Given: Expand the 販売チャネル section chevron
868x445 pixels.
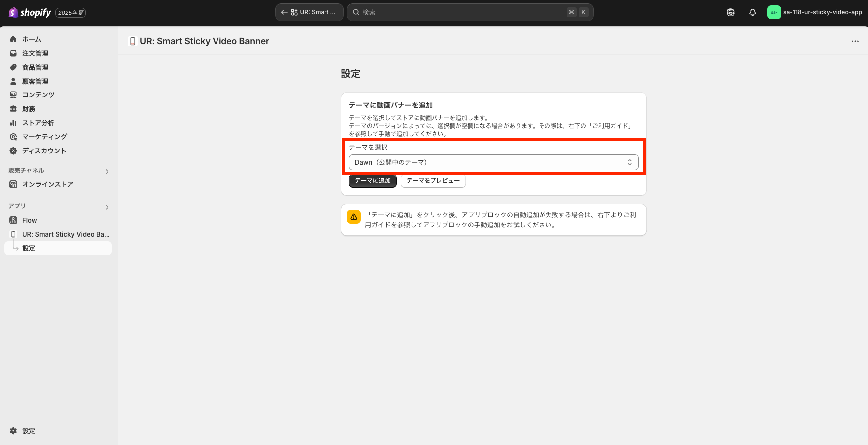Looking at the screenshot, I should click(x=107, y=172).
